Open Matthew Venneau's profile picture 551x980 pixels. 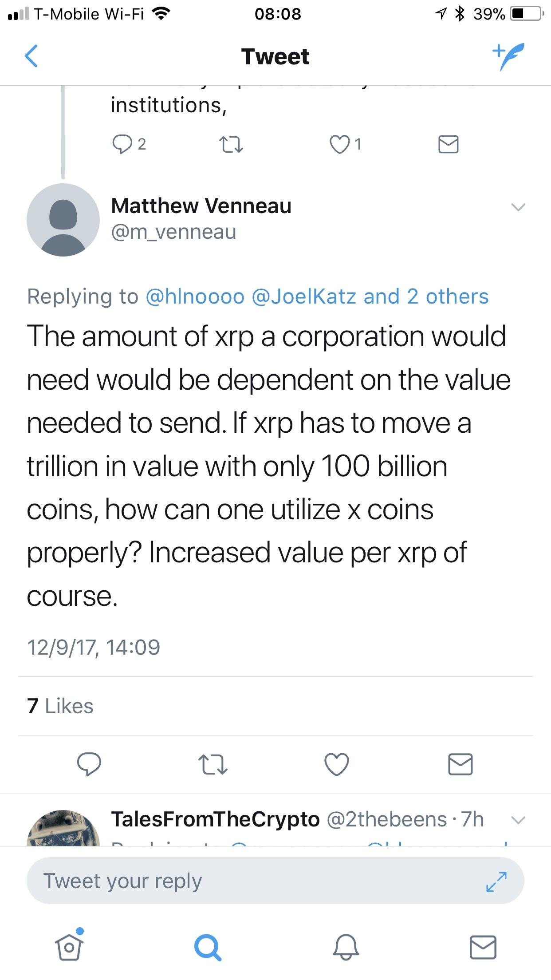(63, 220)
